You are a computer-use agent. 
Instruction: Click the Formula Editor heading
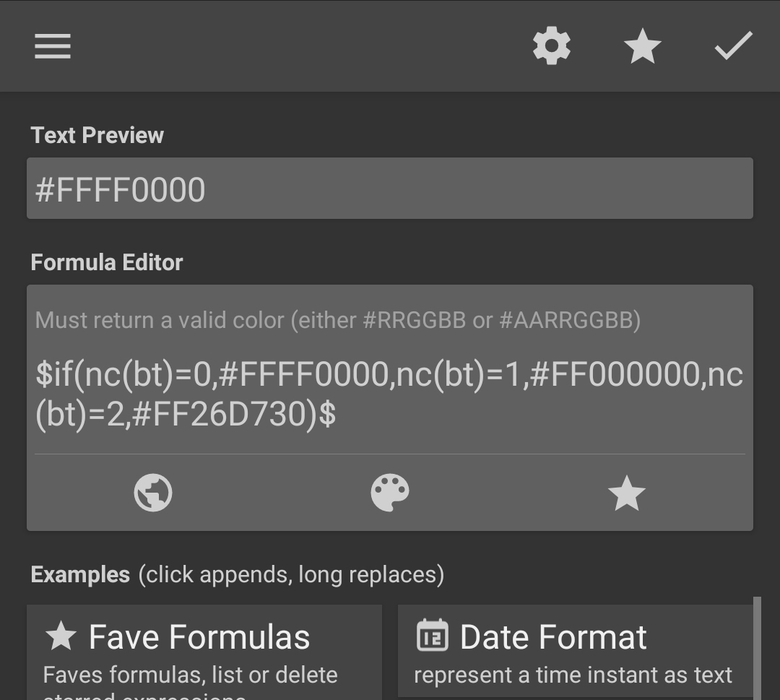tap(107, 262)
